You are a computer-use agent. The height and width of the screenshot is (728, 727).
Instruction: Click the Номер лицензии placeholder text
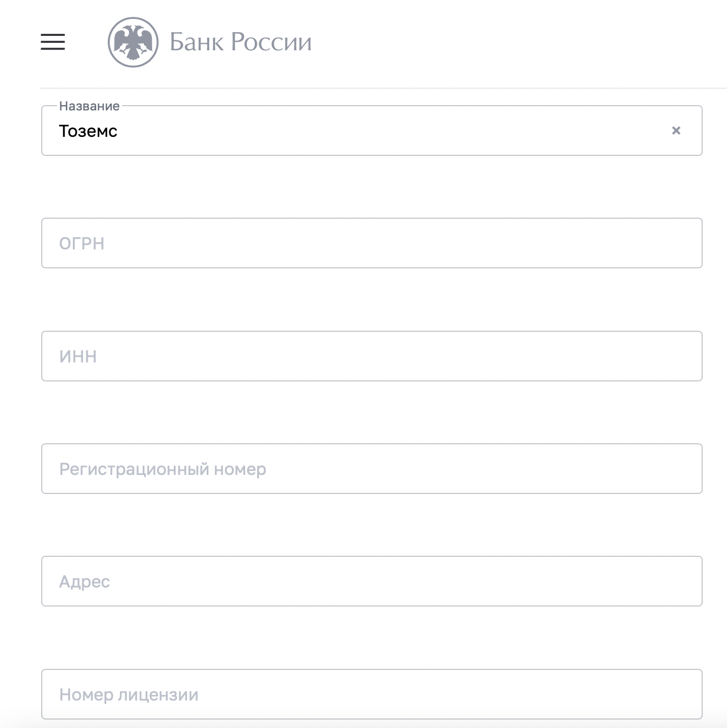pos(129,695)
